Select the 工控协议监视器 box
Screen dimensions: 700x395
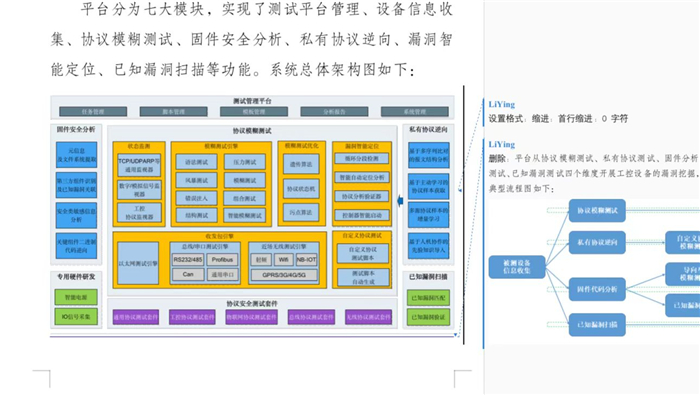point(139,213)
